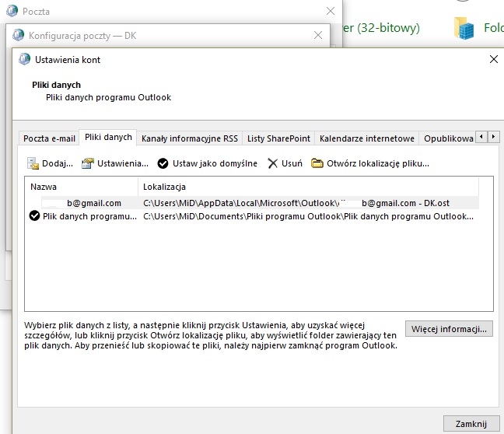This screenshot has height=434, width=504.
Task: Close the Konfiguracja poczty — DK window
Action: [x=318, y=35]
